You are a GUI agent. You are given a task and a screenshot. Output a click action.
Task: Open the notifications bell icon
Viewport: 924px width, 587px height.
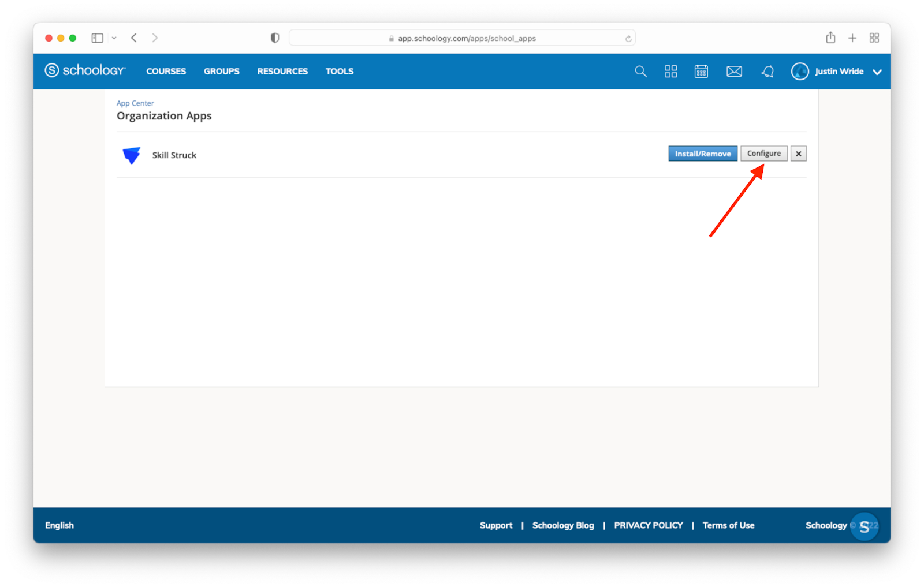(x=767, y=72)
